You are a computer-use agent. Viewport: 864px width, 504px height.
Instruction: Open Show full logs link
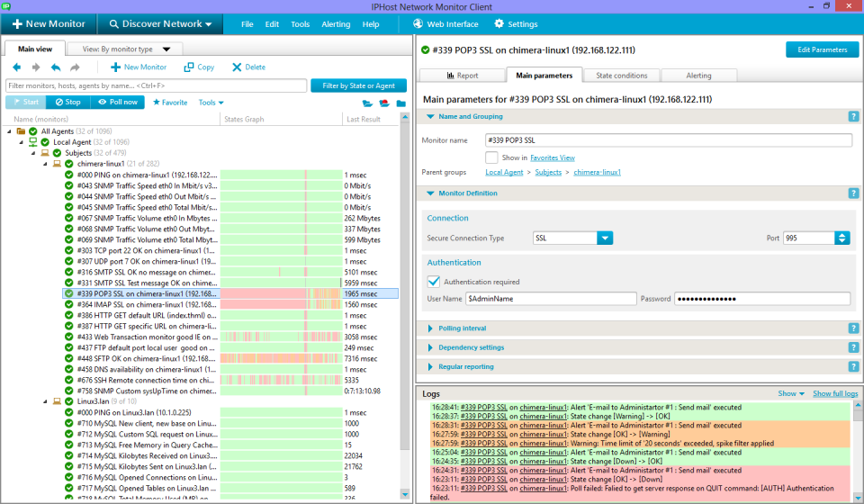coord(835,393)
